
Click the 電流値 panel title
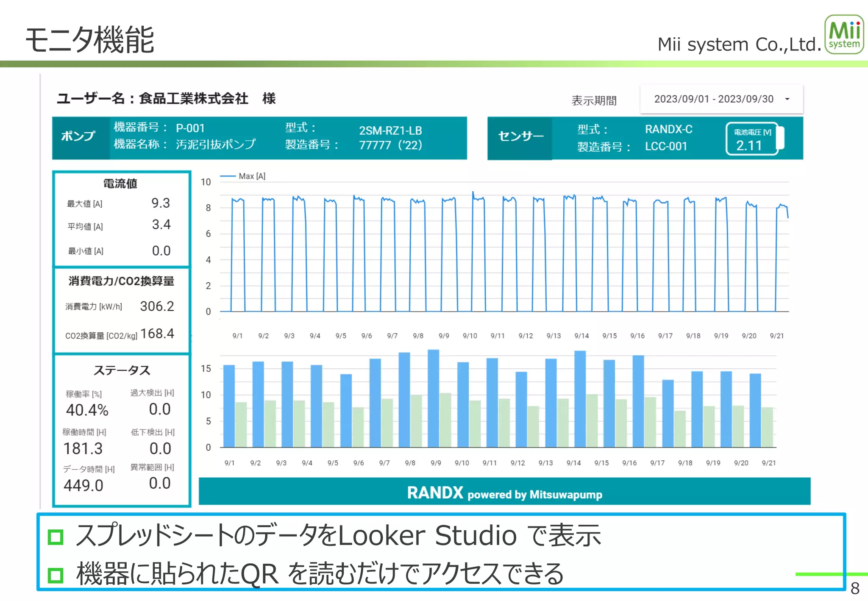click(120, 184)
